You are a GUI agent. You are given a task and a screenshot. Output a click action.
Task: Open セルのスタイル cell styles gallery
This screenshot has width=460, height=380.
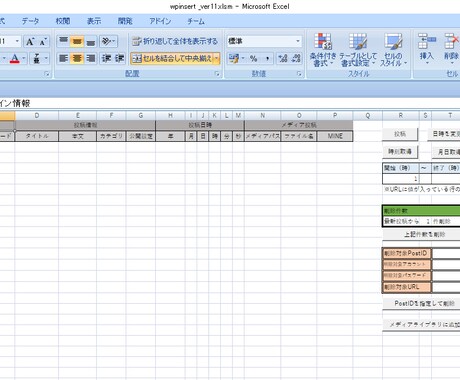(393, 50)
